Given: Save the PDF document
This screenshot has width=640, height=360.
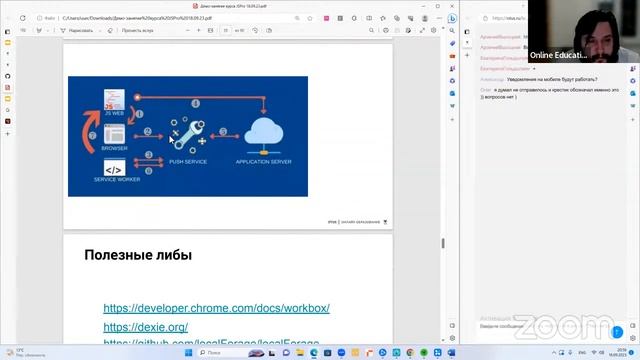Looking at the screenshot, I should point(397,30).
